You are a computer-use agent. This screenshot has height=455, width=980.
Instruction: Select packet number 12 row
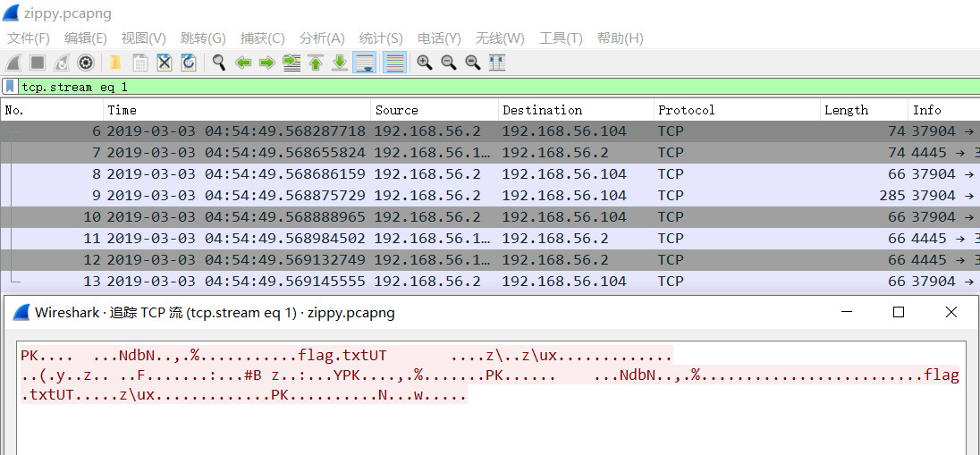coord(490,259)
